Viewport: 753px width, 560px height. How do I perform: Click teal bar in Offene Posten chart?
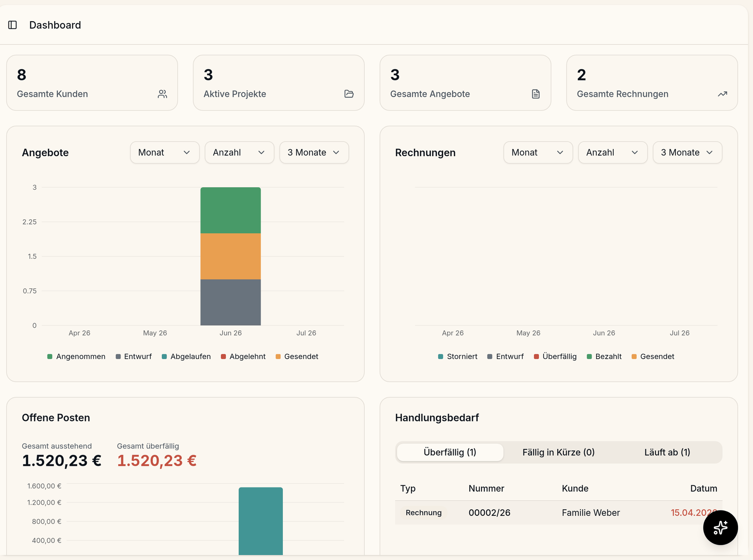[261, 521]
